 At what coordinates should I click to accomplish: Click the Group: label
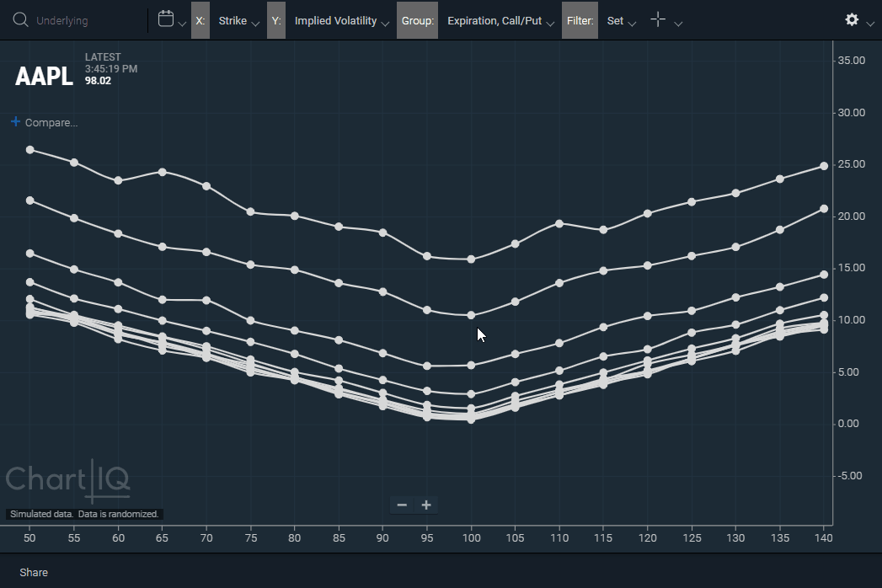pos(417,20)
